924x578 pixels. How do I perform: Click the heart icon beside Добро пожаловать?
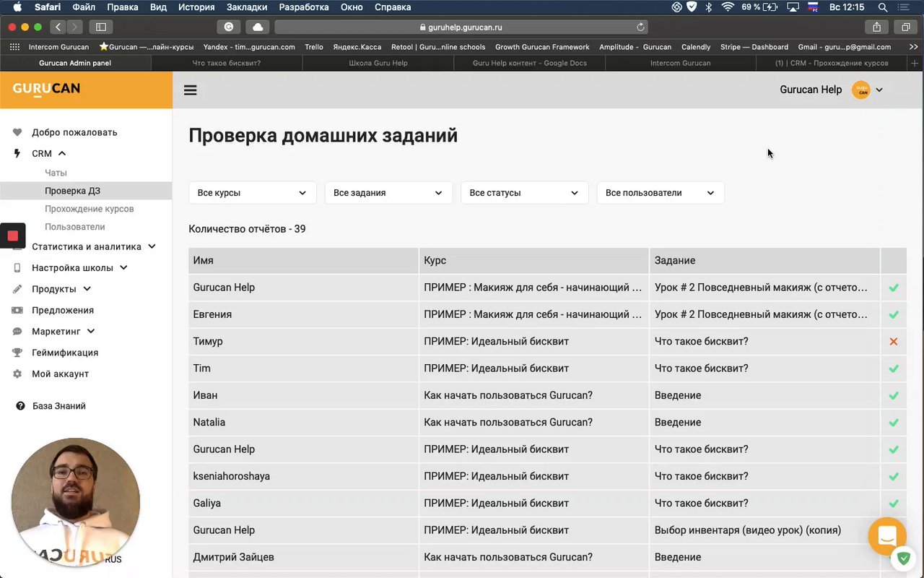point(17,132)
